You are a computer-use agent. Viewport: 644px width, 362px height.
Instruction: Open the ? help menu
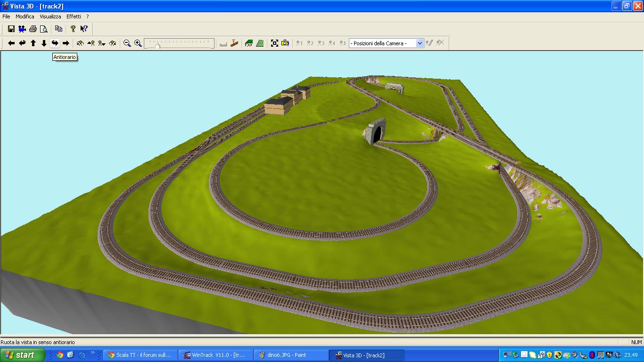click(x=88, y=16)
